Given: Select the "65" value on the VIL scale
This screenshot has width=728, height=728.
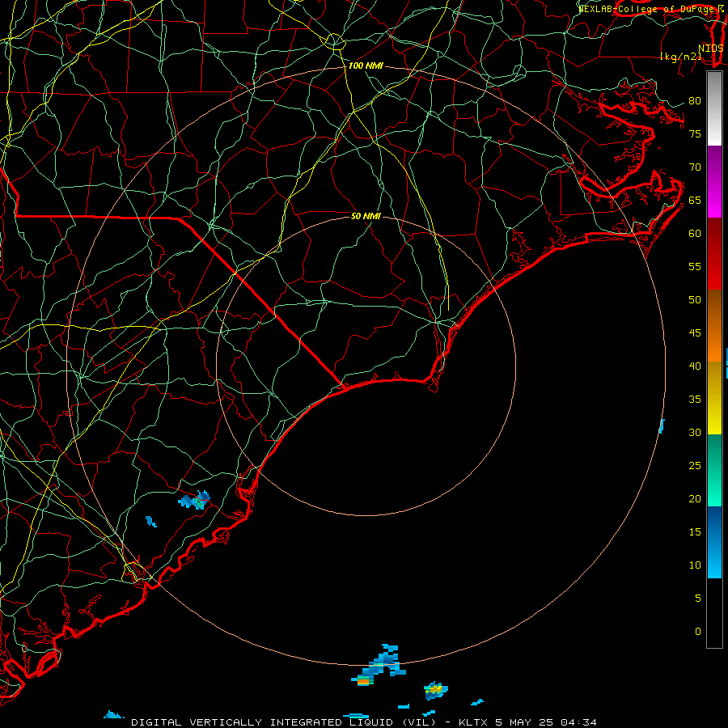Looking at the screenshot, I should (695, 201).
